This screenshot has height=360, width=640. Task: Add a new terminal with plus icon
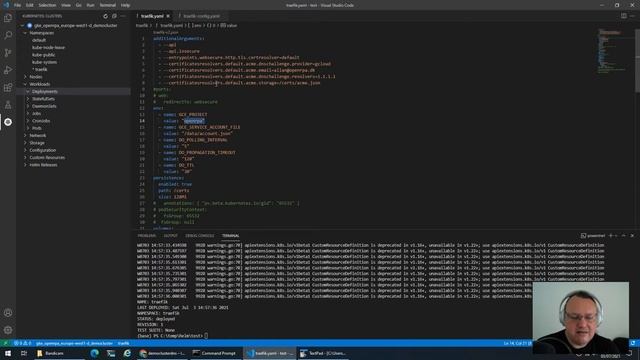[x=611, y=236]
